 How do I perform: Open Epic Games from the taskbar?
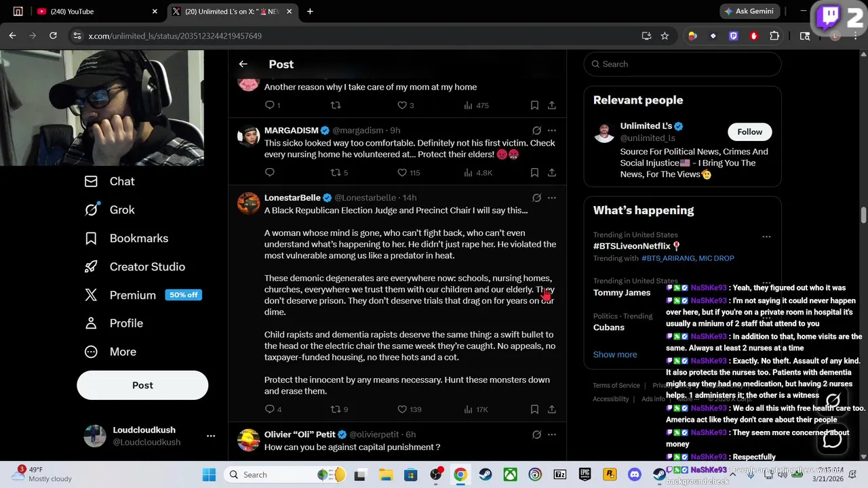tap(585, 474)
